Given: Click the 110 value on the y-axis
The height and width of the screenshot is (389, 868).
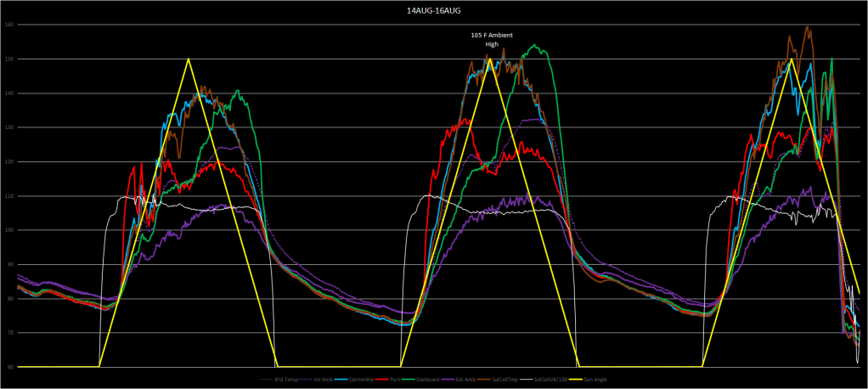Looking at the screenshot, I should click(x=8, y=195).
